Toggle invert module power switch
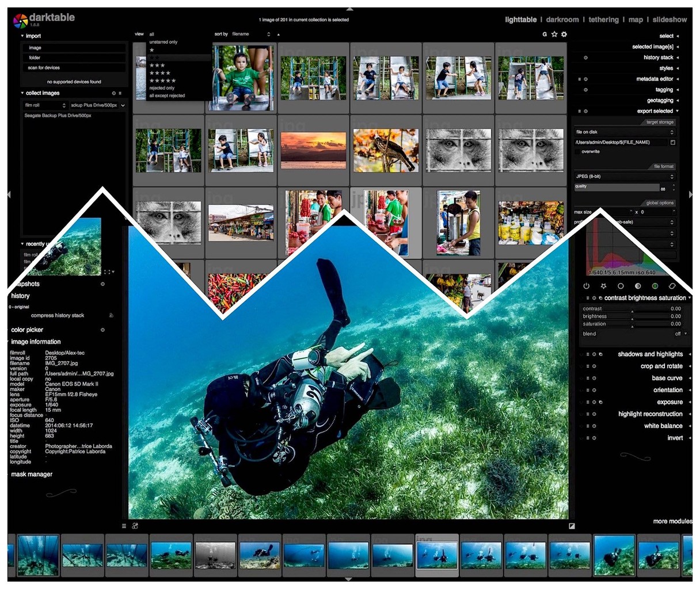 [x=581, y=438]
